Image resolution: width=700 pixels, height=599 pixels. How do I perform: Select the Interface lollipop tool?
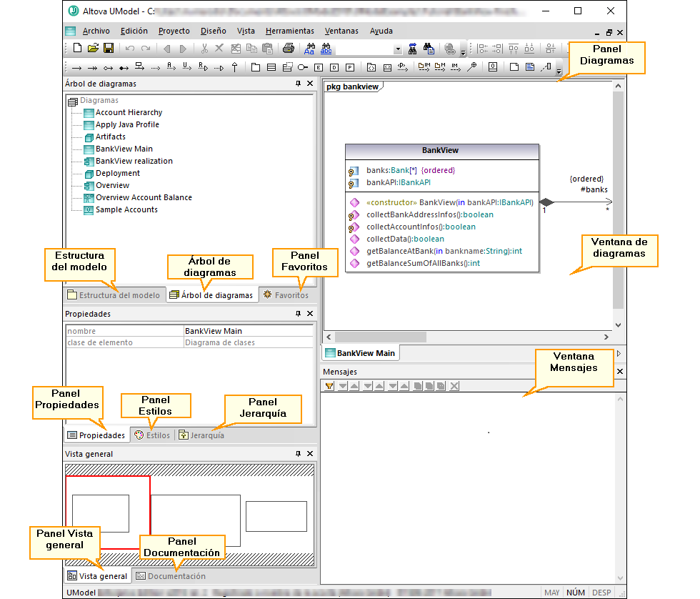303,67
